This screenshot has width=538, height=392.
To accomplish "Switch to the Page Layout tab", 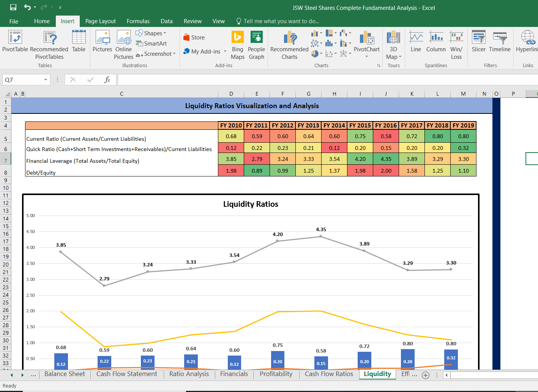I will click(101, 21).
